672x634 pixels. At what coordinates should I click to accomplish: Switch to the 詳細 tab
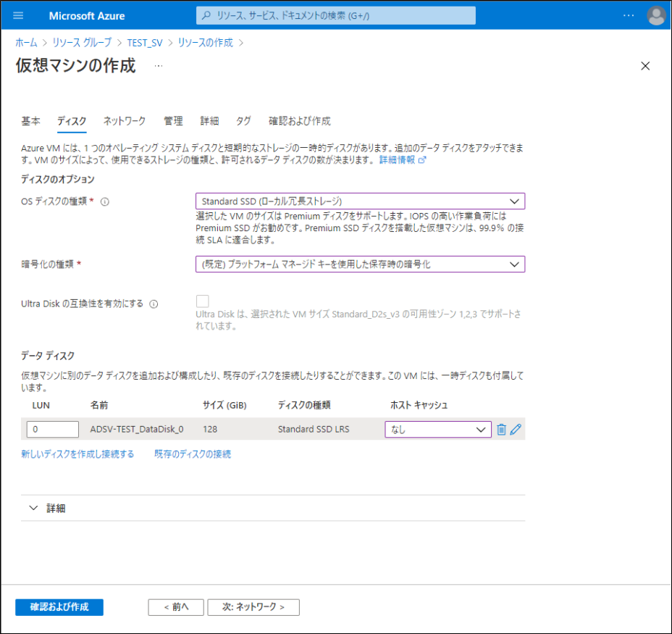209,122
